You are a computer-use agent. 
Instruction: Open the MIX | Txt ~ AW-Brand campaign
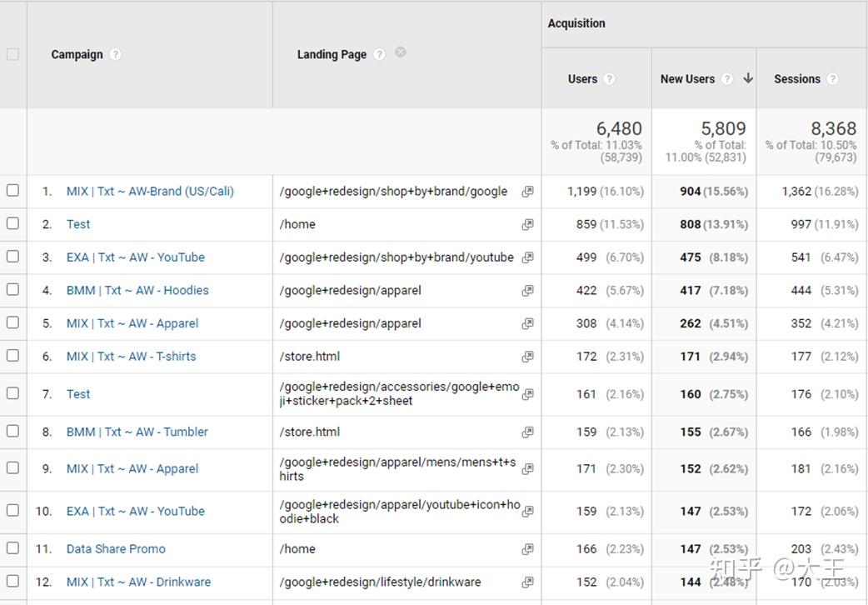150,190
